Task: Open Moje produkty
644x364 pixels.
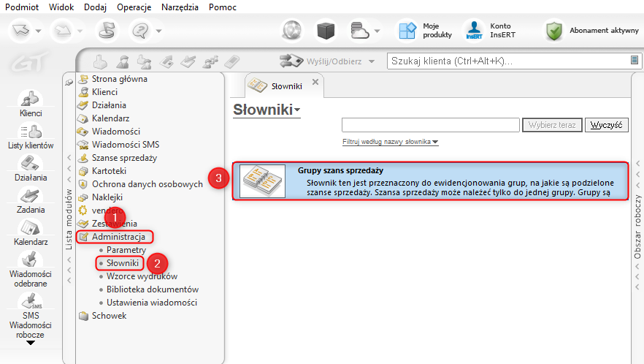Action: click(425, 31)
